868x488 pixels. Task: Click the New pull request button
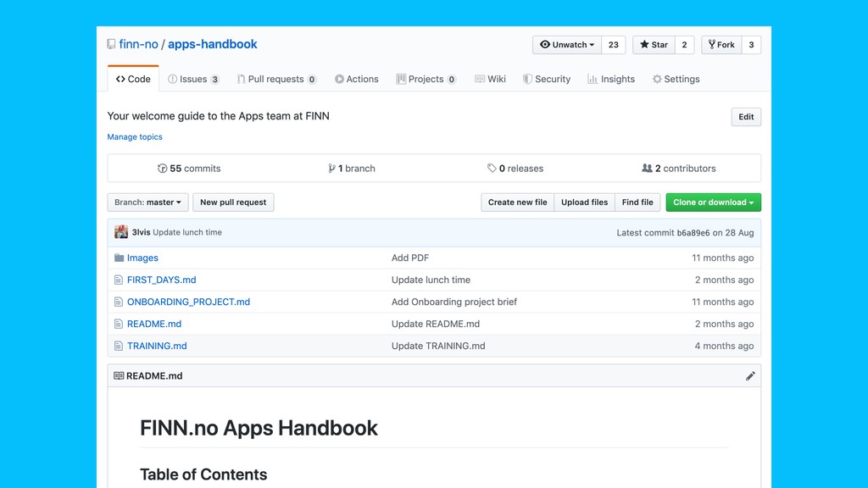[233, 202]
